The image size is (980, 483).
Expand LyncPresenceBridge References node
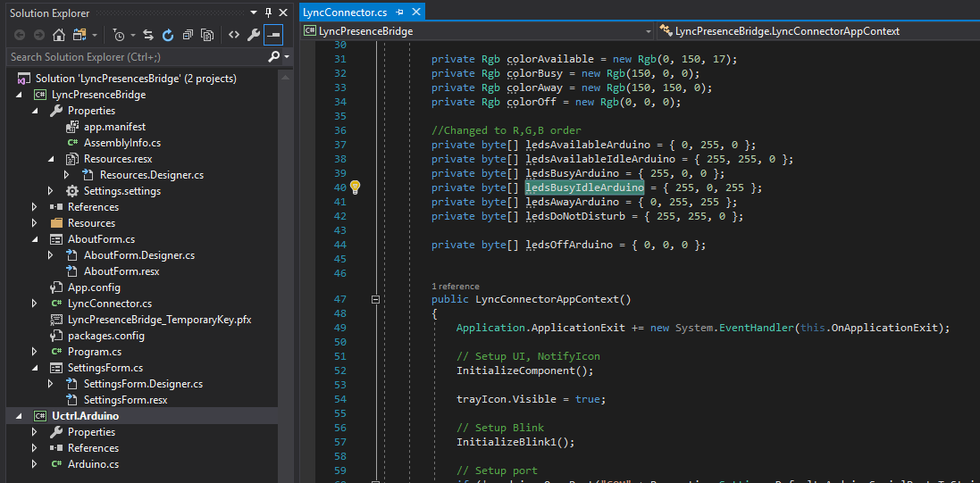(35, 207)
